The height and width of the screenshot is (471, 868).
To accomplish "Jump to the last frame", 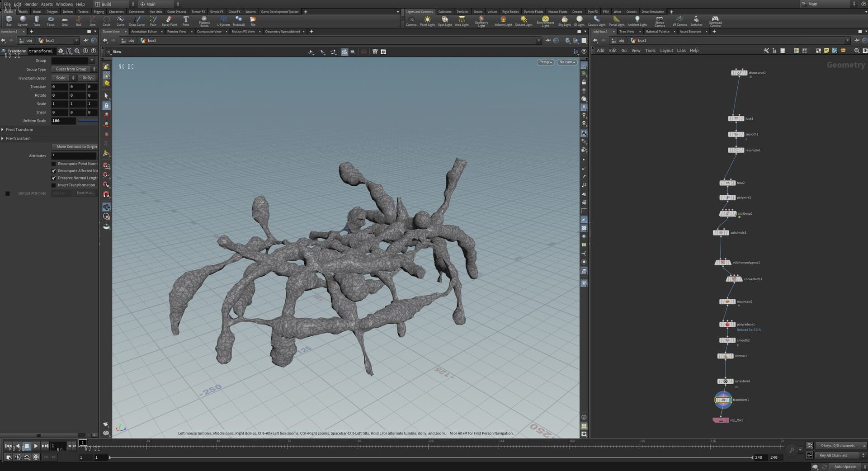I will [45, 447].
